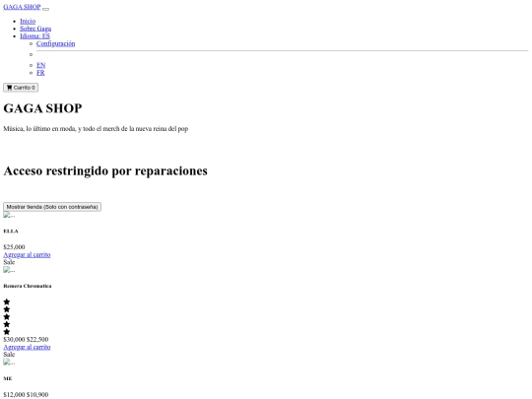Viewport: 532px width, 399px height.
Task: Click the product image above ME
Action: [9, 362]
